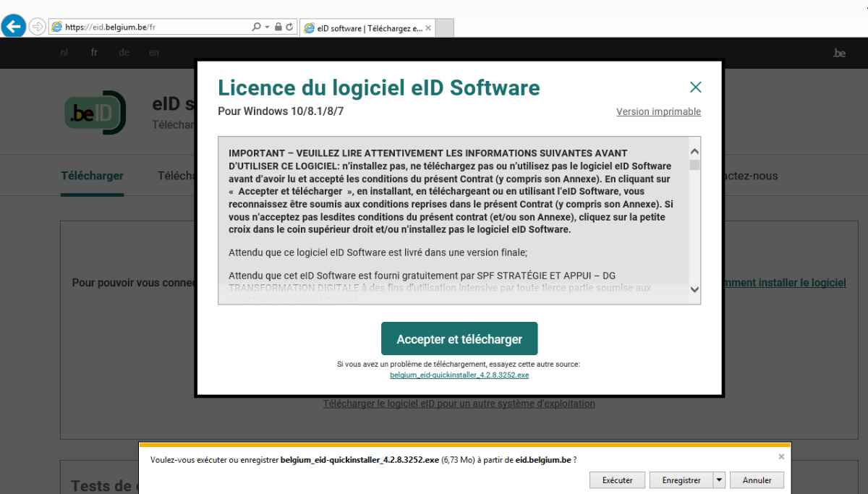
Task: Click the Internet Explorer icon in address bar
Action: point(56,27)
